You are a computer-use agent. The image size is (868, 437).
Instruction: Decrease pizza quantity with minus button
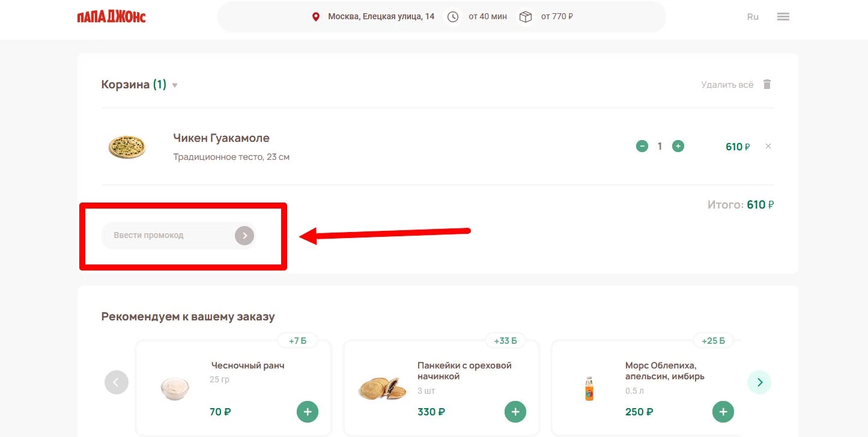tap(642, 145)
